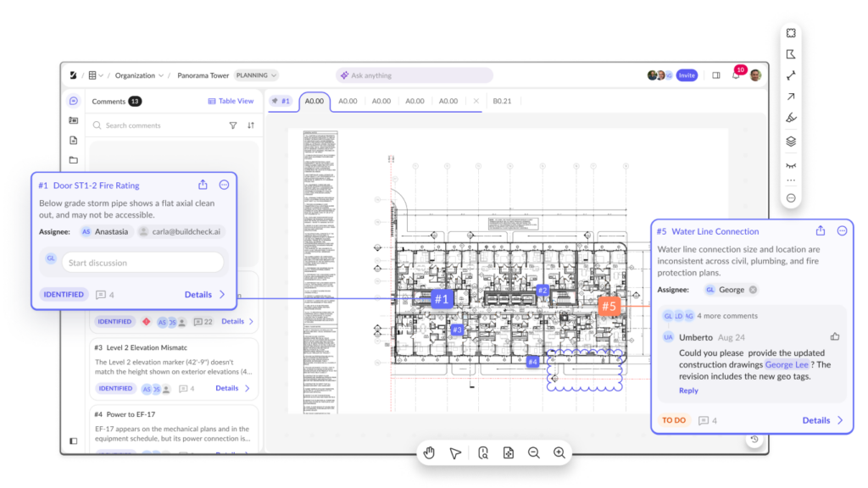
Task: Pick the arrow annotation tool
Action: [790, 97]
